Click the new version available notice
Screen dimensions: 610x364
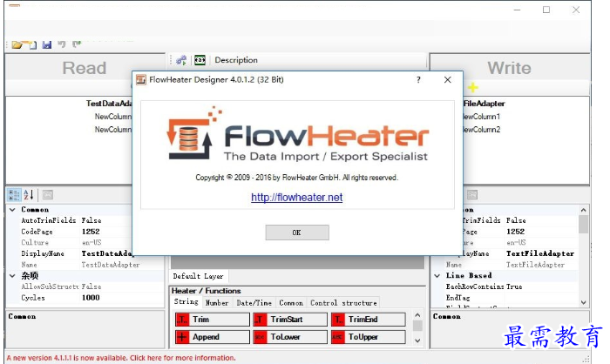coord(121,358)
